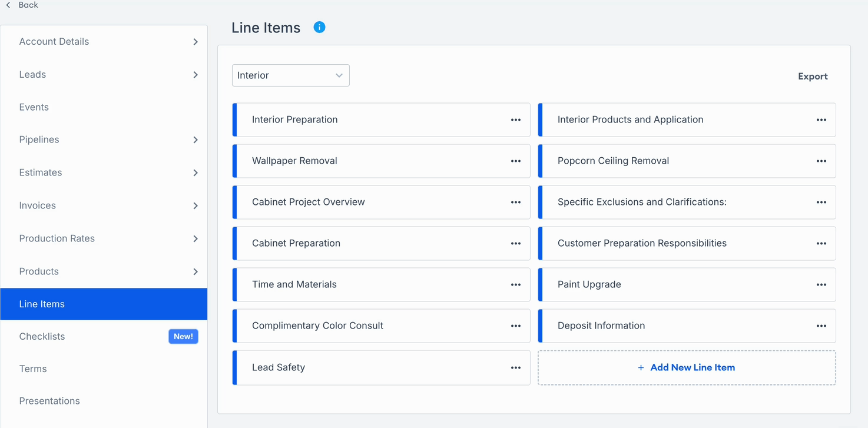Open the Checklists page
Image resolution: width=868 pixels, height=428 pixels.
pyautogui.click(x=104, y=336)
